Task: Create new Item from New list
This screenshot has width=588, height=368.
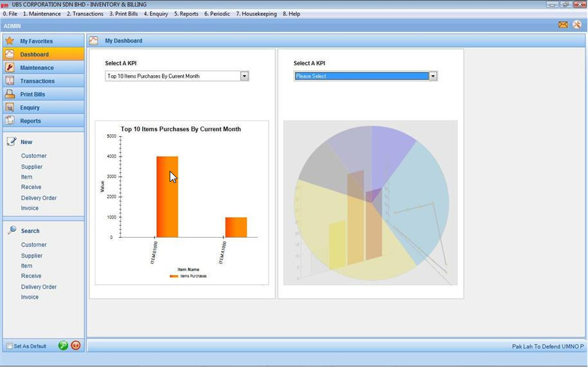Action: coord(26,177)
